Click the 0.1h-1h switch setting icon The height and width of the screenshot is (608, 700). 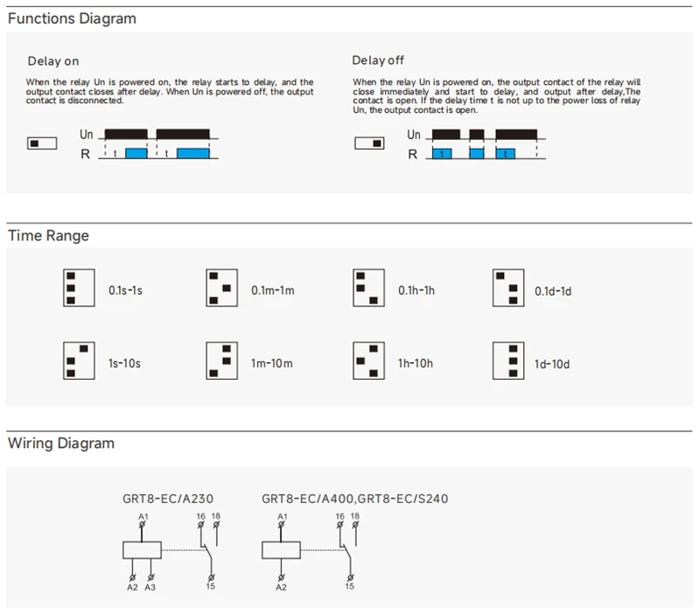coord(368,288)
